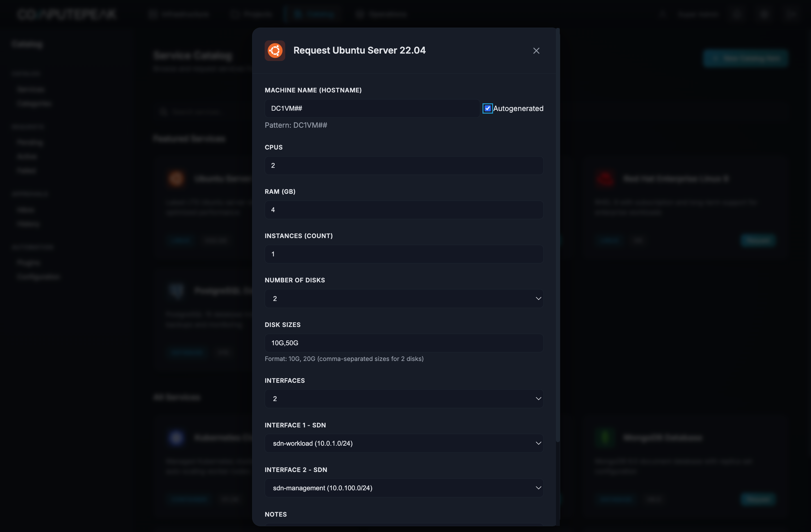This screenshot has width=811, height=532.
Task: Open the user menu icon at top right
Action: coord(791,14)
